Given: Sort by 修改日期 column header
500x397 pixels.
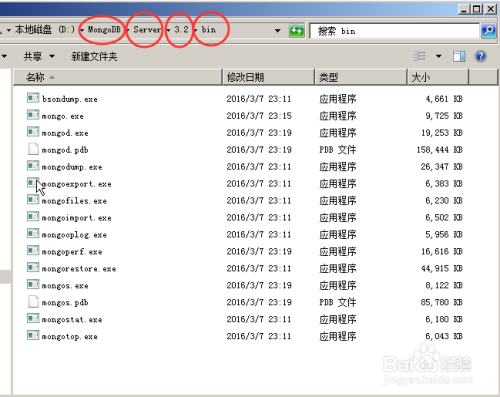Looking at the screenshot, I should [269, 77].
